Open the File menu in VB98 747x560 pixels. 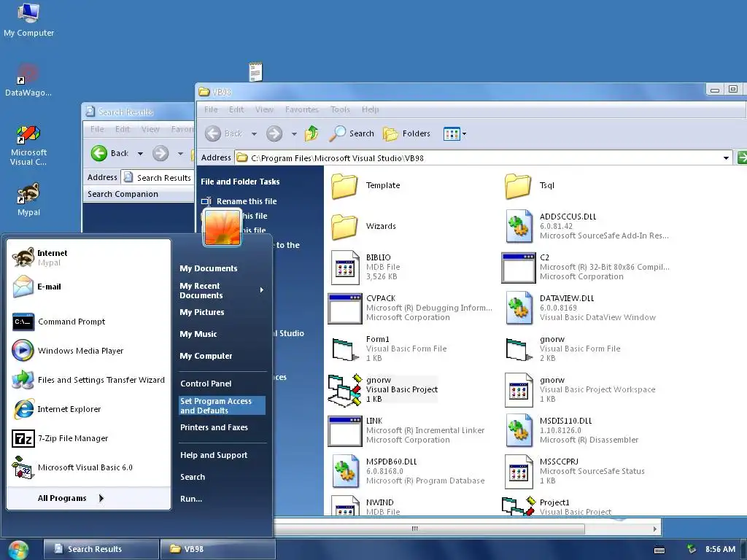211,109
